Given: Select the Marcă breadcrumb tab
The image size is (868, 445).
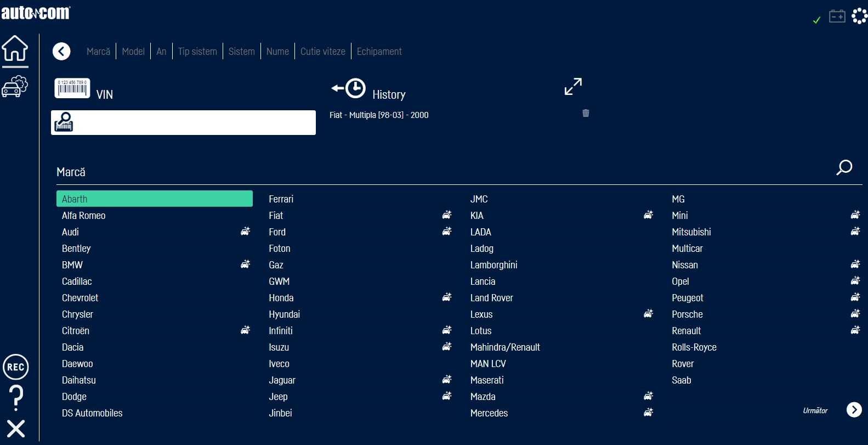Looking at the screenshot, I should 98,52.
